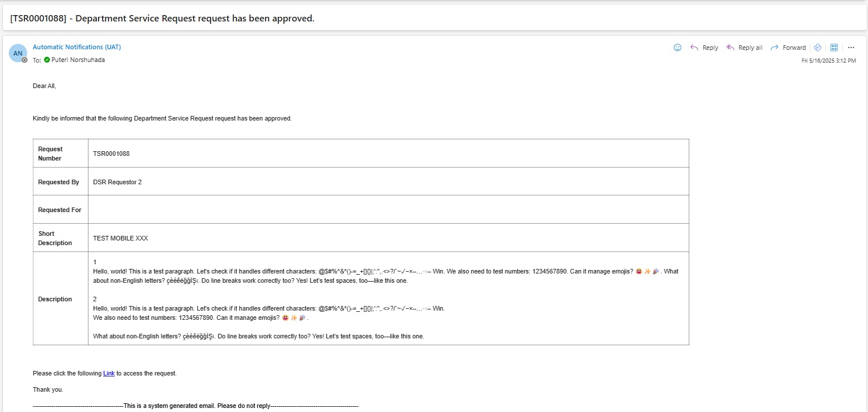Screen dimensions: 868x412
Task: Click the empty Requested For value cell
Action: coord(388,210)
